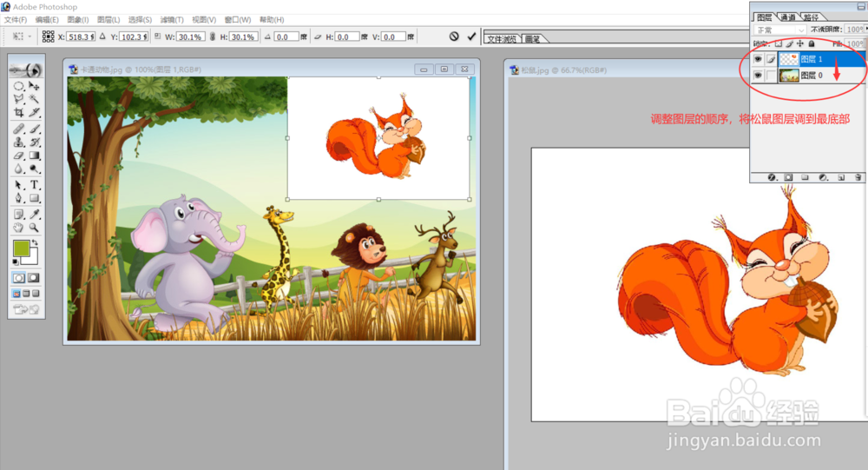Open the 文件浏览 palette tab
The image size is (868, 470).
coord(502,39)
